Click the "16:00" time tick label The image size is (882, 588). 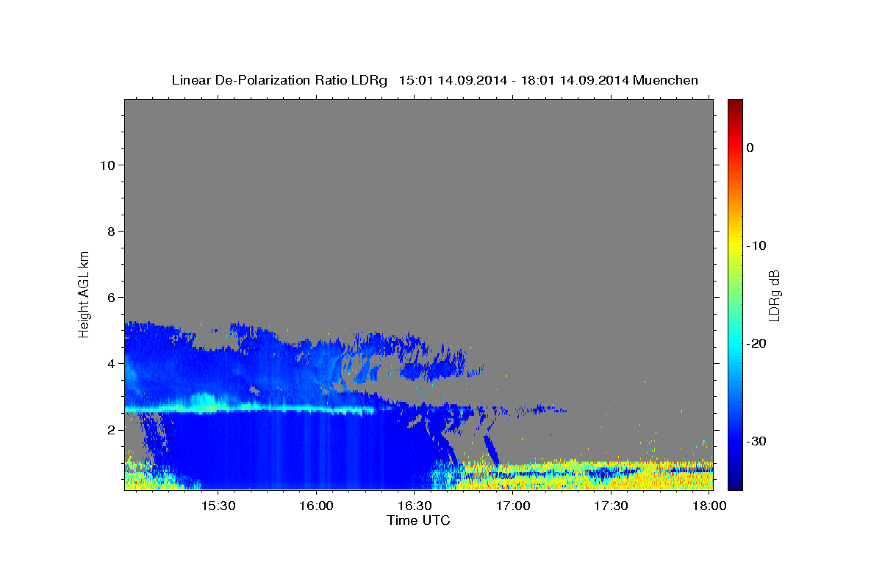coord(317,506)
